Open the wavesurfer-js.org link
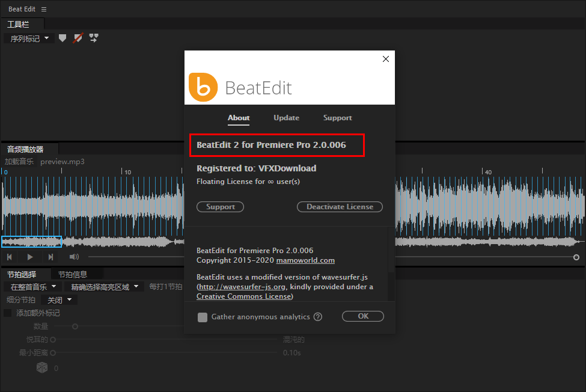 (x=242, y=287)
